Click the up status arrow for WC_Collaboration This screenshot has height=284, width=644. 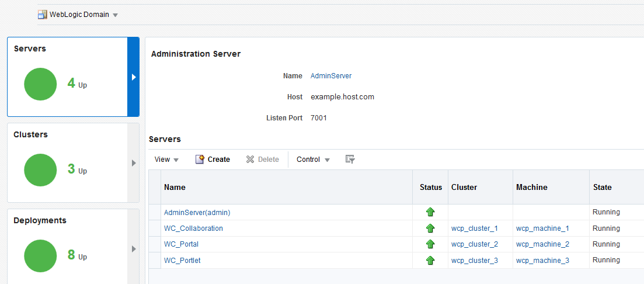click(430, 228)
